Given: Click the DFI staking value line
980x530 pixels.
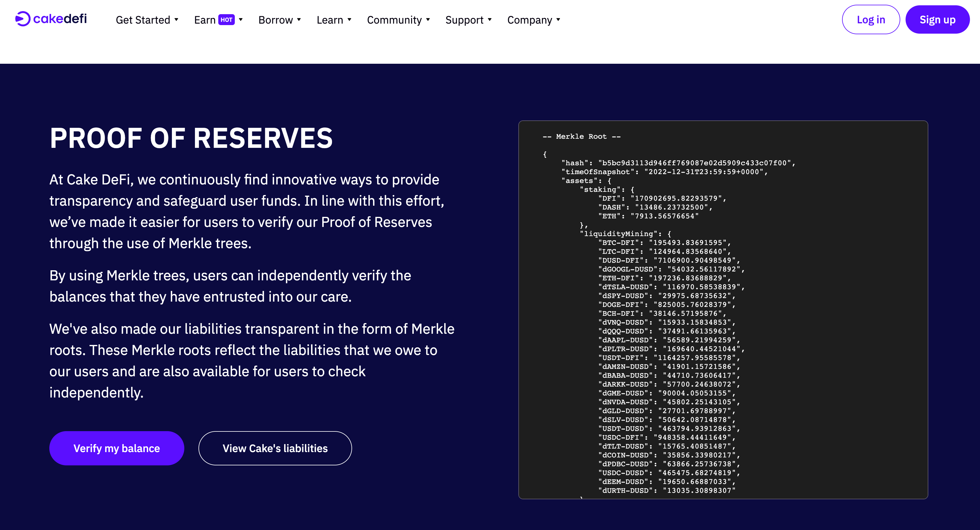Looking at the screenshot, I should (662, 199).
